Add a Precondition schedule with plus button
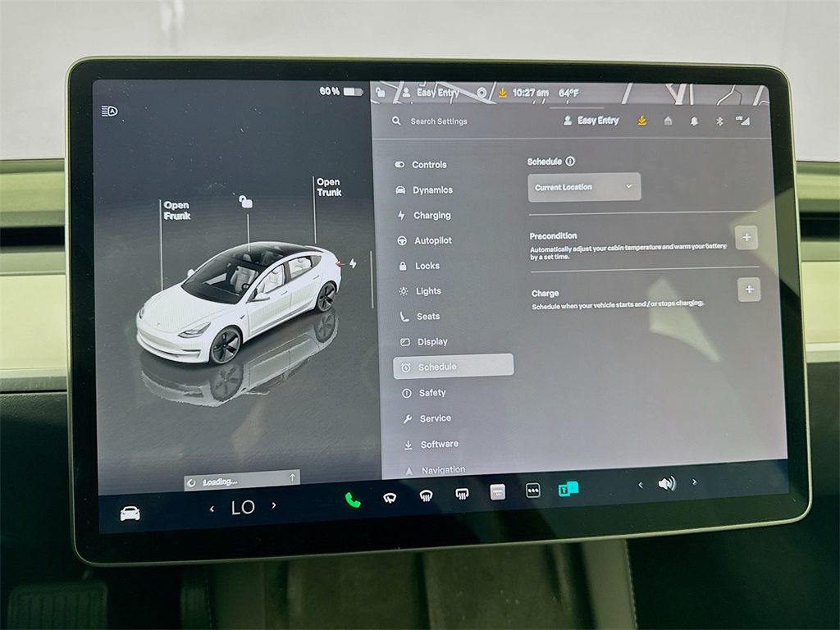Image resolution: width=840 pixels, height=630 pixels. pos(746,237)
